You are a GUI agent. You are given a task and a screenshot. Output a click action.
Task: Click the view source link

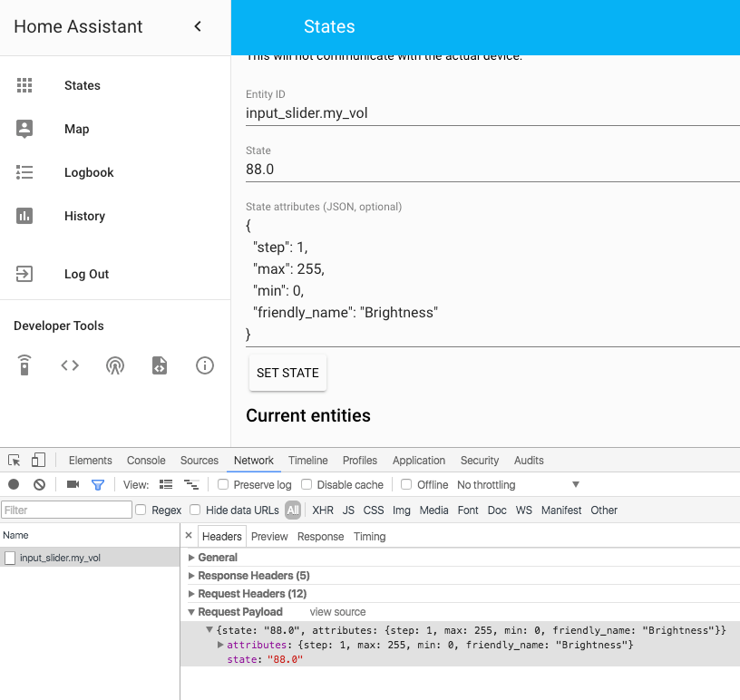[337, 611]
